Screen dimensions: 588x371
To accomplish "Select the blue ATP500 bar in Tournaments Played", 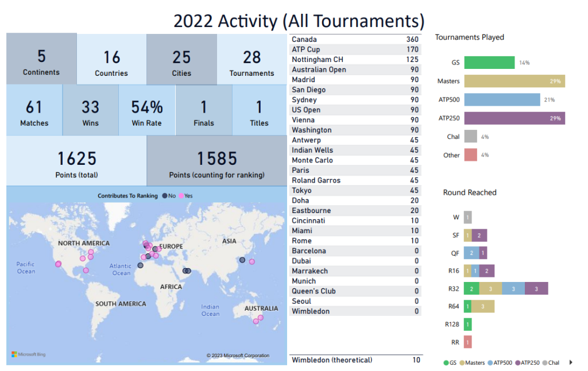I will click(502, 99).
